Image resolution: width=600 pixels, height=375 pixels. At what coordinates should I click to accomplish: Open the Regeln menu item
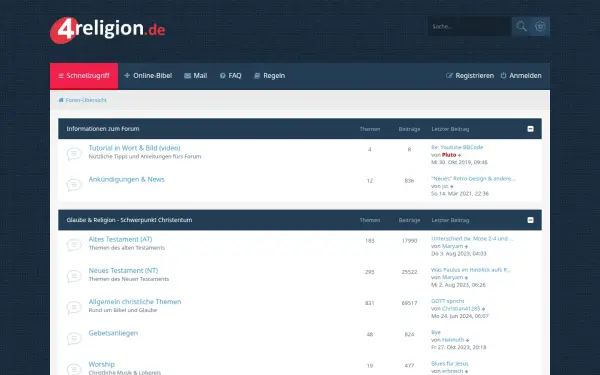coord(270,76)
